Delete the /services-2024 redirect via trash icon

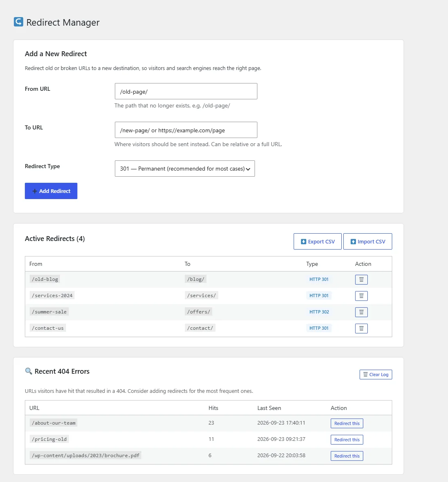[361, 296]
